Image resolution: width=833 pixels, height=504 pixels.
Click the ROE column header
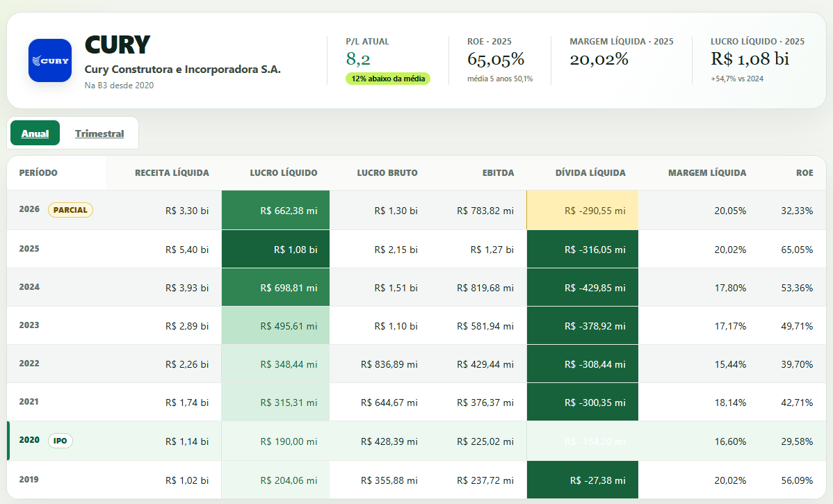(x=804, y=172)
